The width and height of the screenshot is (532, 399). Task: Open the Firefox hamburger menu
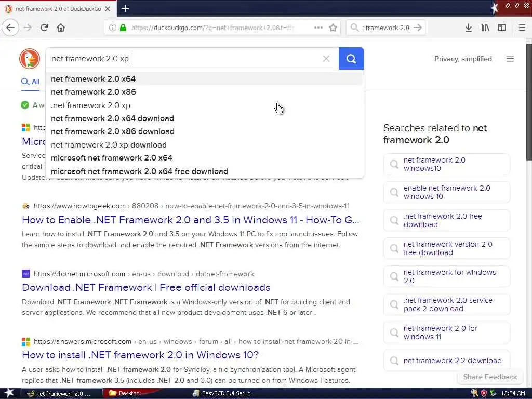pyautogui.click(x=522, y=28)
